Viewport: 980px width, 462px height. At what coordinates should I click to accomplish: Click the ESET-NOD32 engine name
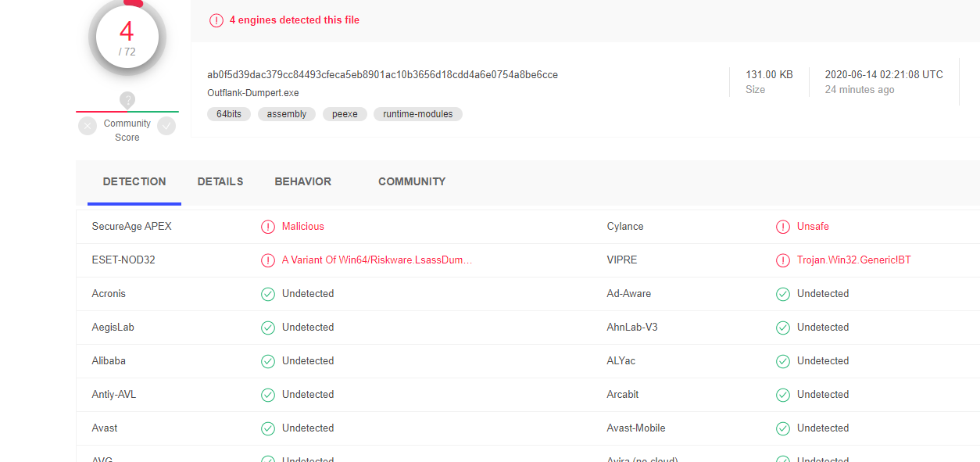click(x=123, y=260)
